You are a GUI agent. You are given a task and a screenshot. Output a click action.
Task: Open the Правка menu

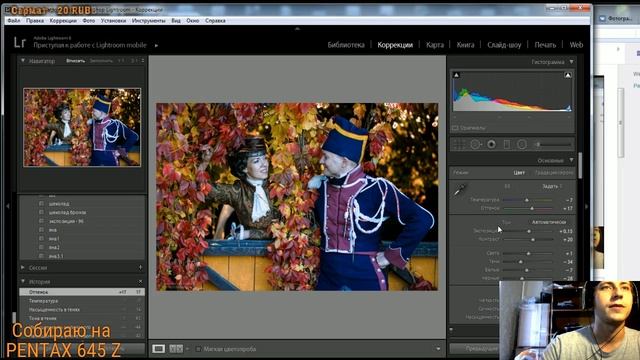coord(35,20)
